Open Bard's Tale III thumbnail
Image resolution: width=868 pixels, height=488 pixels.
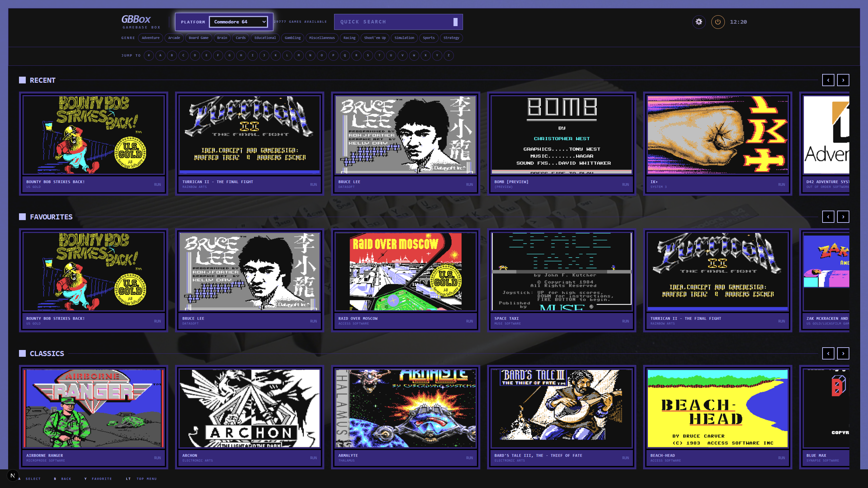coord(562,408)
